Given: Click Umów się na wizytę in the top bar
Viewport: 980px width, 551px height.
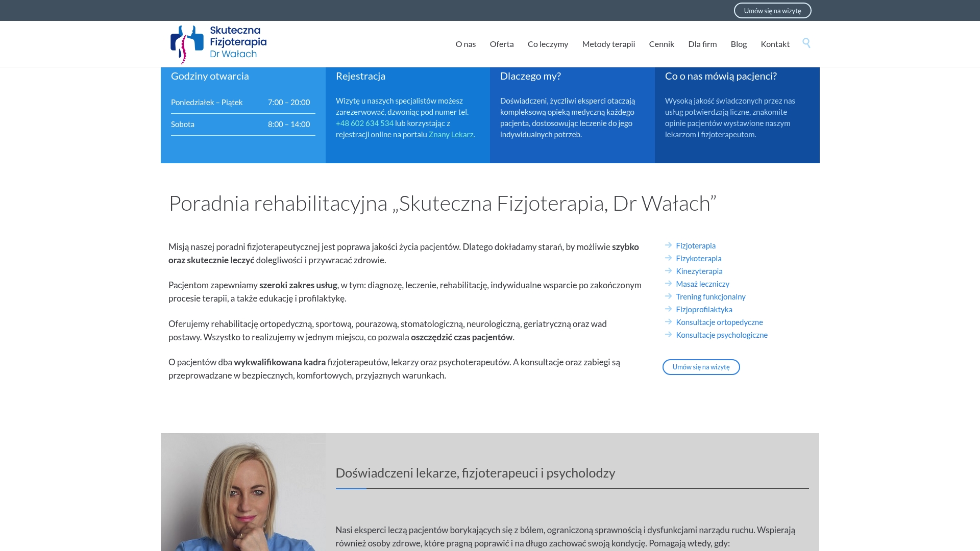Looking at the screenshot, I should [x=773, y=10].
